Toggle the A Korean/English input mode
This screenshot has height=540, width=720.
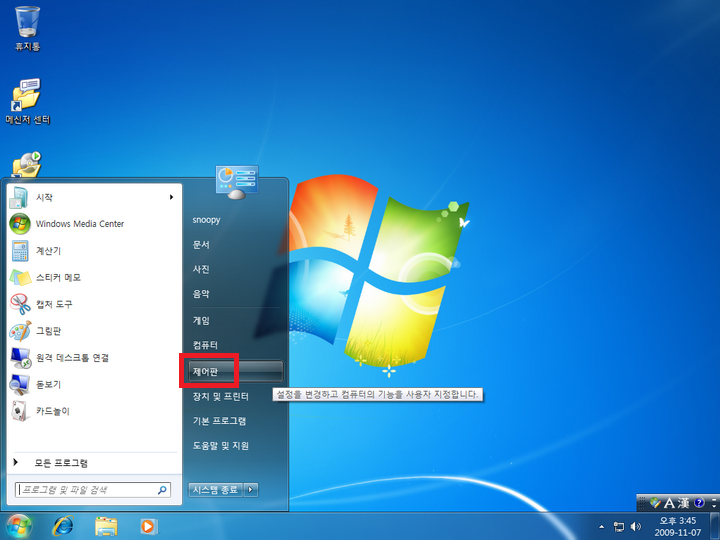(x=669, y=503)
